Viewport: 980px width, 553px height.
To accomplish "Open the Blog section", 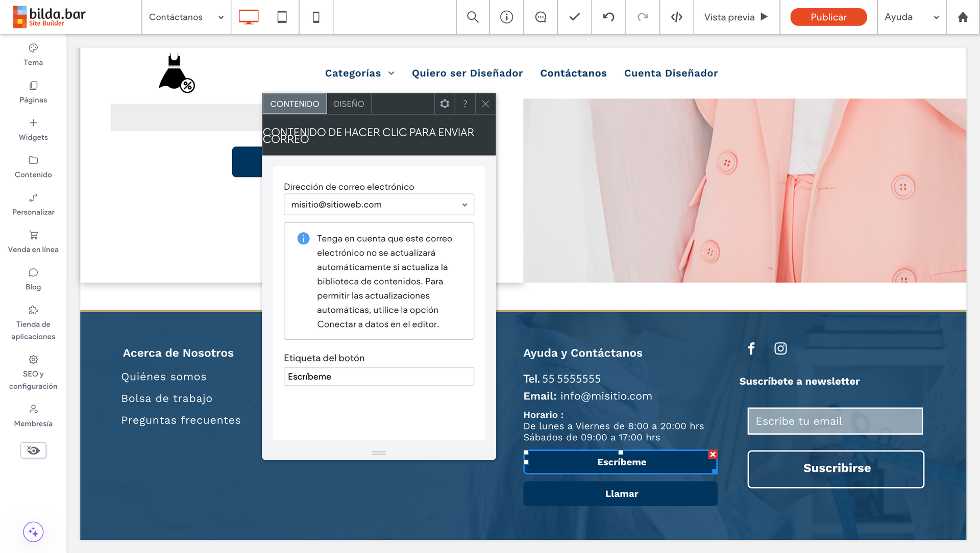I will [x=33, y=279].
